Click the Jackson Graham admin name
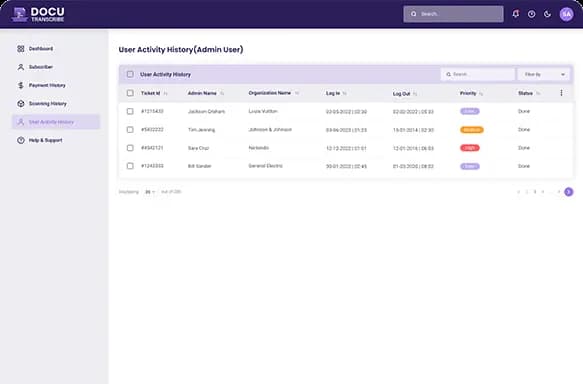This screenshot has height=384, width=583. (206, 112)
